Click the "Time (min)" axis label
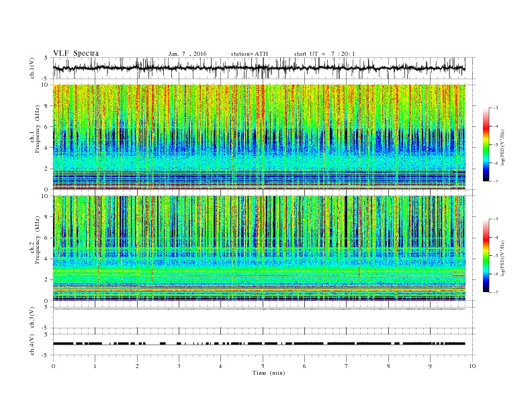The image size is (532, 411). (x=269, y=373)
